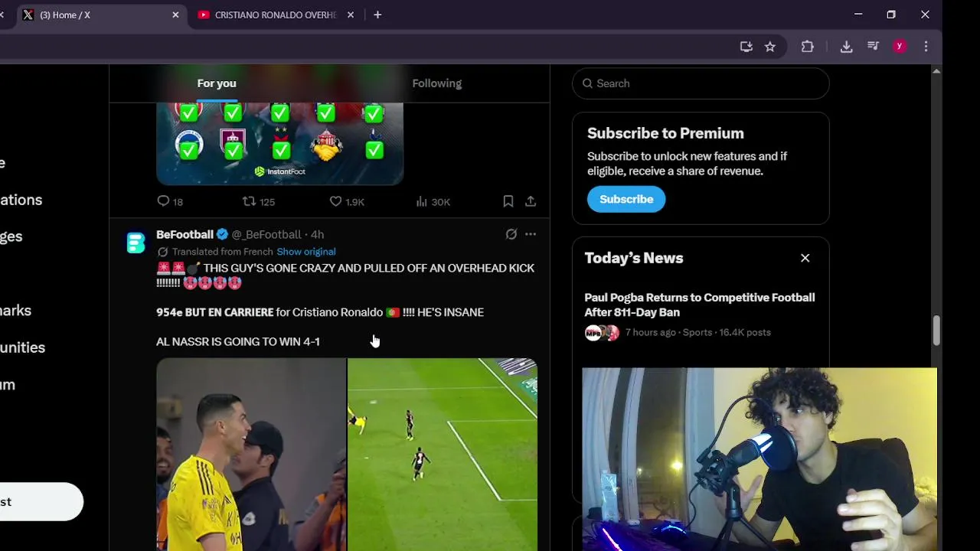The height and width of the screenshot is (551, 980).
Task: Switch to the CRISTIANO RONALDO OVERHEAD browser tab
Action: 275,15
